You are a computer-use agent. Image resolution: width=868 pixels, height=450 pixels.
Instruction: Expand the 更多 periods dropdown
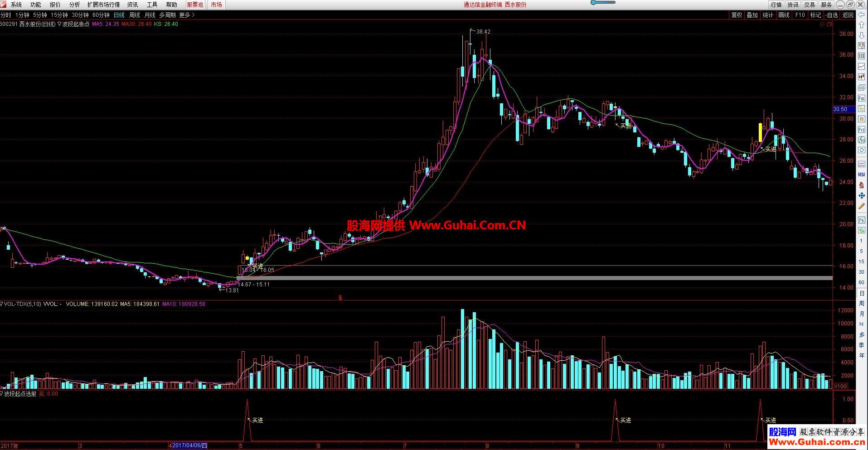(x=187, y=15)
